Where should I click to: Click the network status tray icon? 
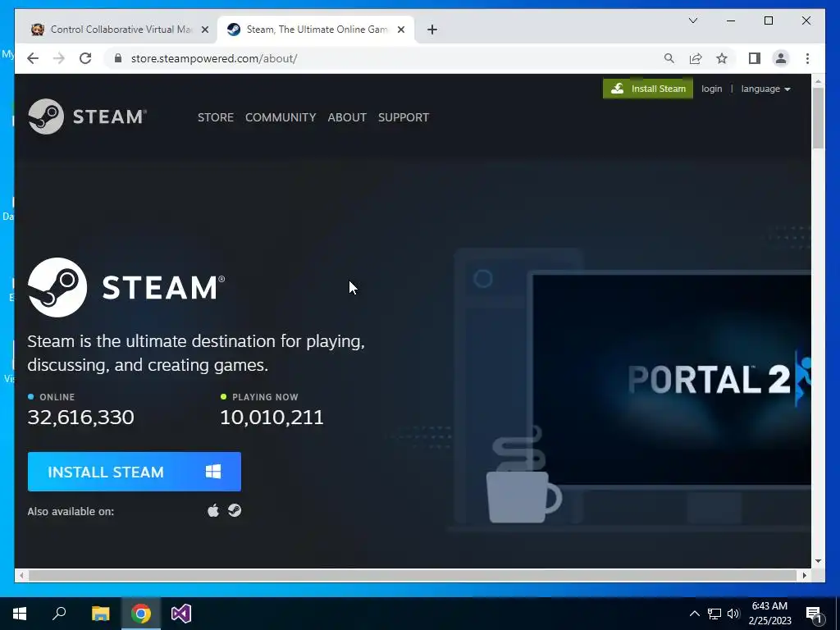[714, 614]
